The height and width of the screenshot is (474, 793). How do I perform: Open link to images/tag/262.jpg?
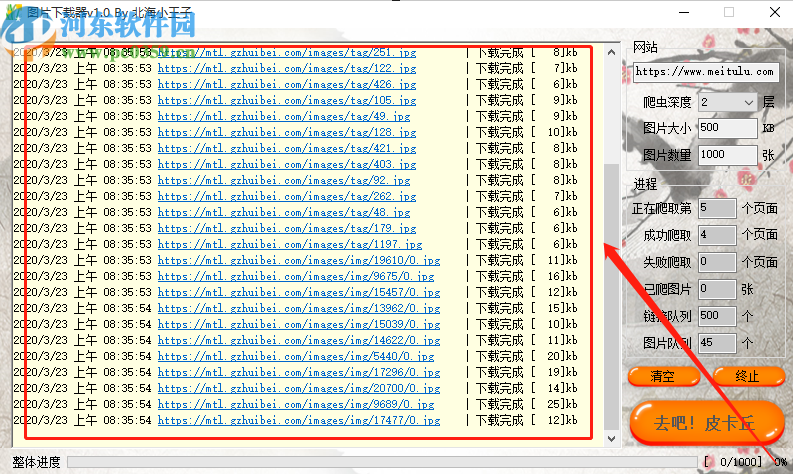(287, 196)
